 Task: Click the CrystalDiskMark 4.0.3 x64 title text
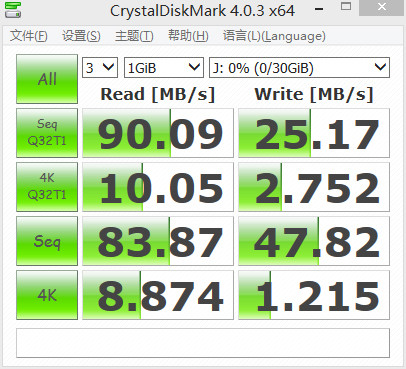pos(203,10)
